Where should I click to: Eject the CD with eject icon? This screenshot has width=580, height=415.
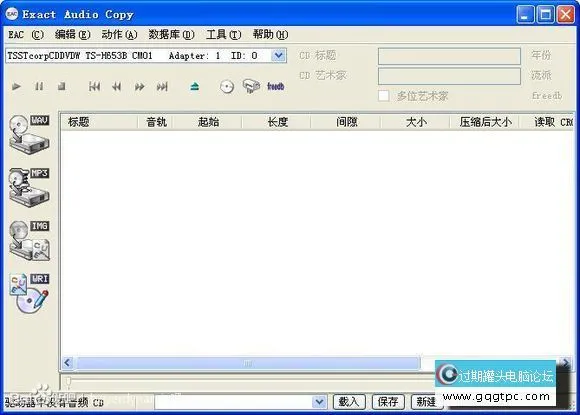pos(195,87)
